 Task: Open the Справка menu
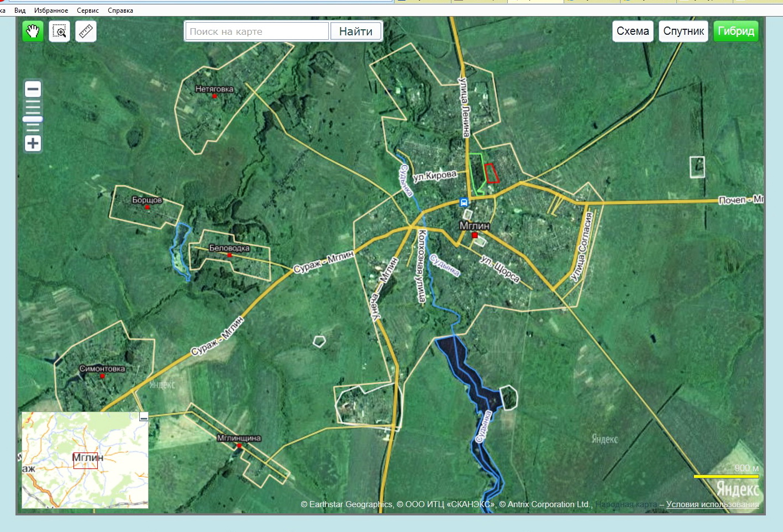coord(120,10)
